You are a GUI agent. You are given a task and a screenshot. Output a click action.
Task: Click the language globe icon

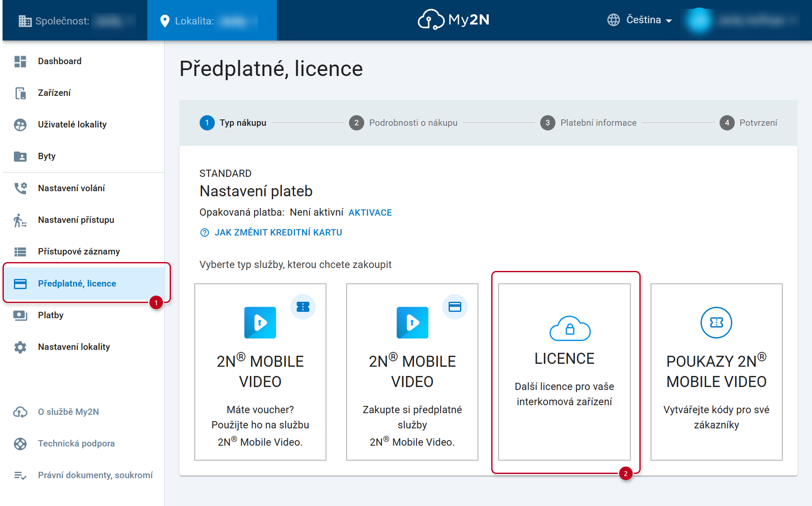pos(614,20)
